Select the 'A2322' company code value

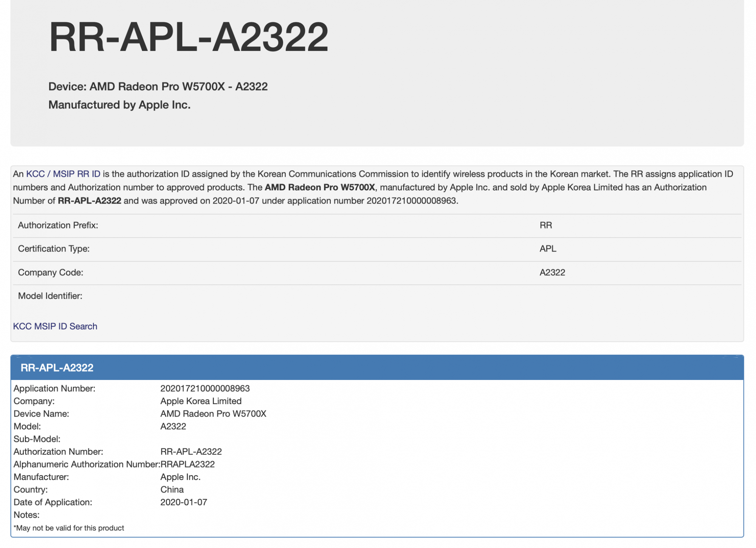pos(552,273)
